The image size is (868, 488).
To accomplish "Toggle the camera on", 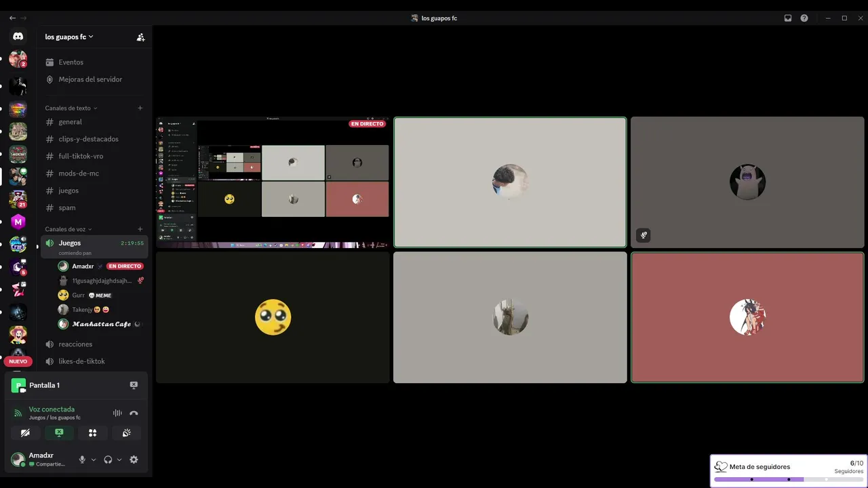I will pyautogui.click(x=25, y=433).
